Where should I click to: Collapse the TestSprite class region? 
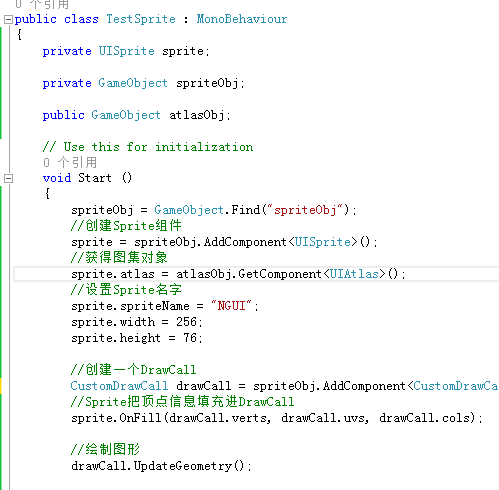click(8, 20)
